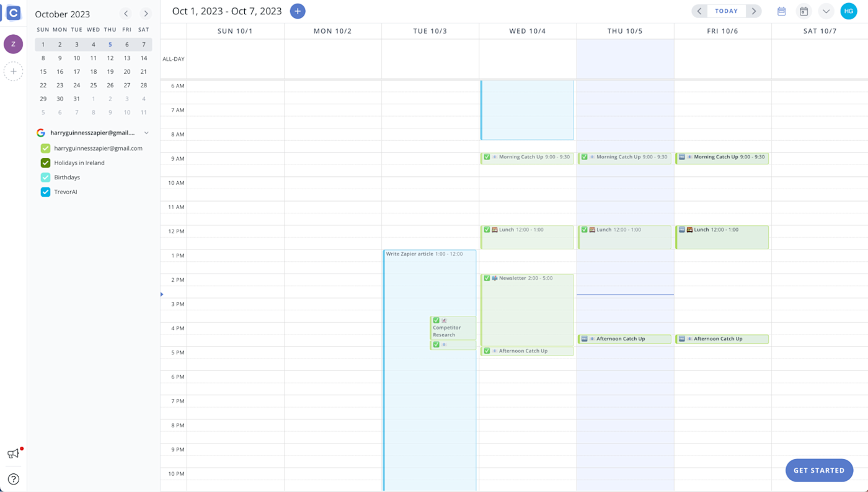Screen dimensions: 868x492
Task: Open the HG profile avatar
Action: 849,11
